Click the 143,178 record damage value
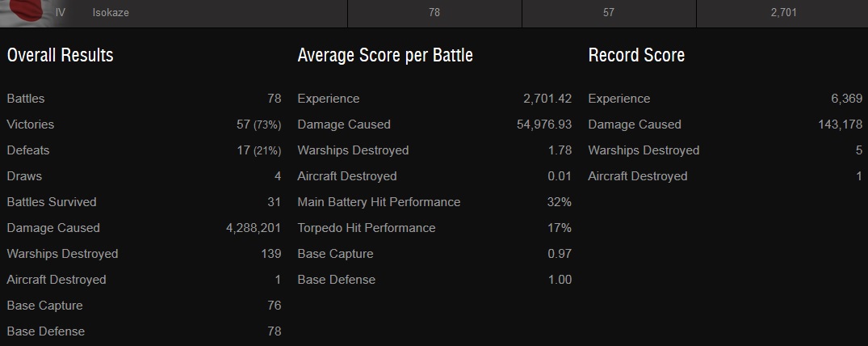Screen dimensions: 868x346 click(x=840, y=124)
